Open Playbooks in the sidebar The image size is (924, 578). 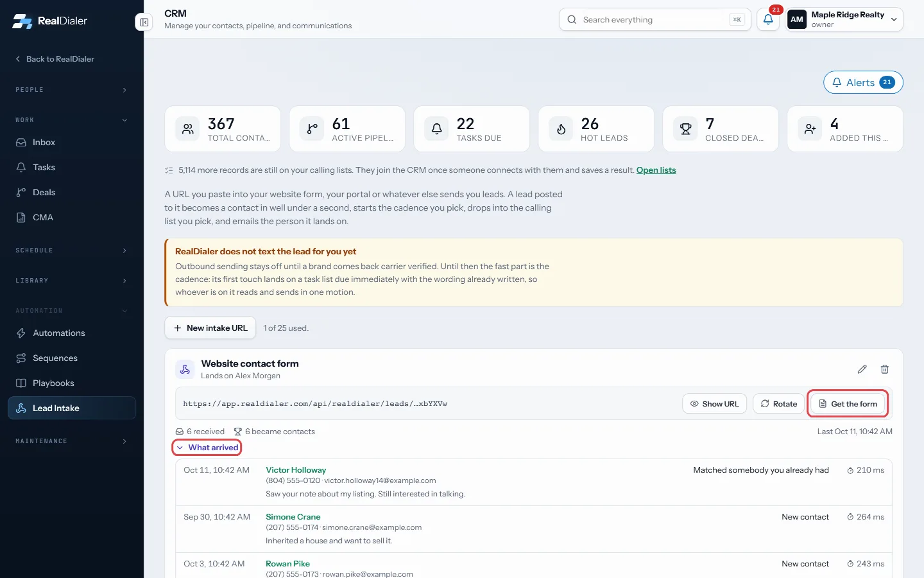click(x=72, y=383)
